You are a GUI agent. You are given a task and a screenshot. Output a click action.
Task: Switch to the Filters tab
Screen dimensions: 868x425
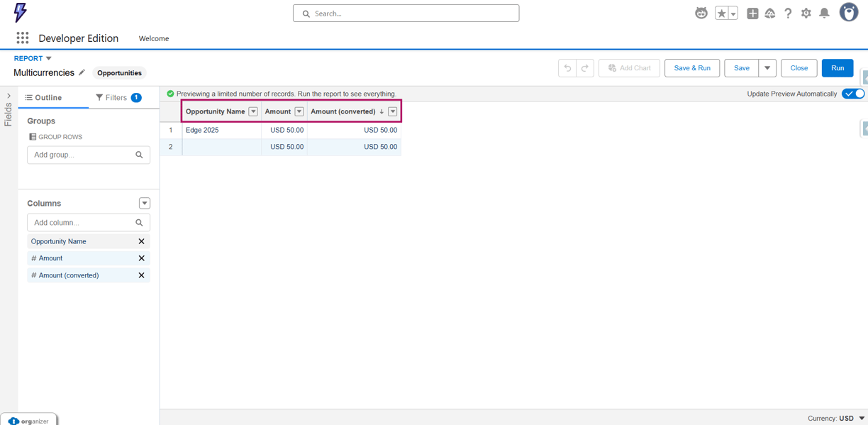click(118, 97)
